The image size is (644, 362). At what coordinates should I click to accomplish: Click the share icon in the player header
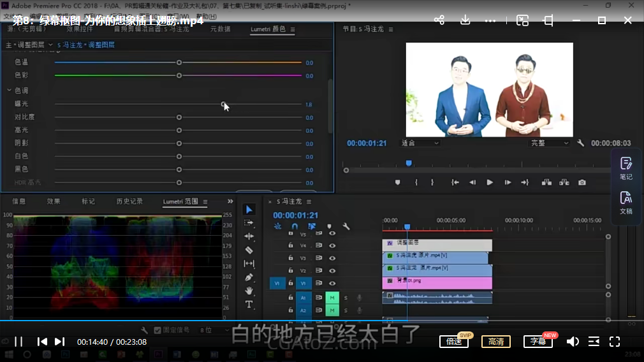[439, 20]
